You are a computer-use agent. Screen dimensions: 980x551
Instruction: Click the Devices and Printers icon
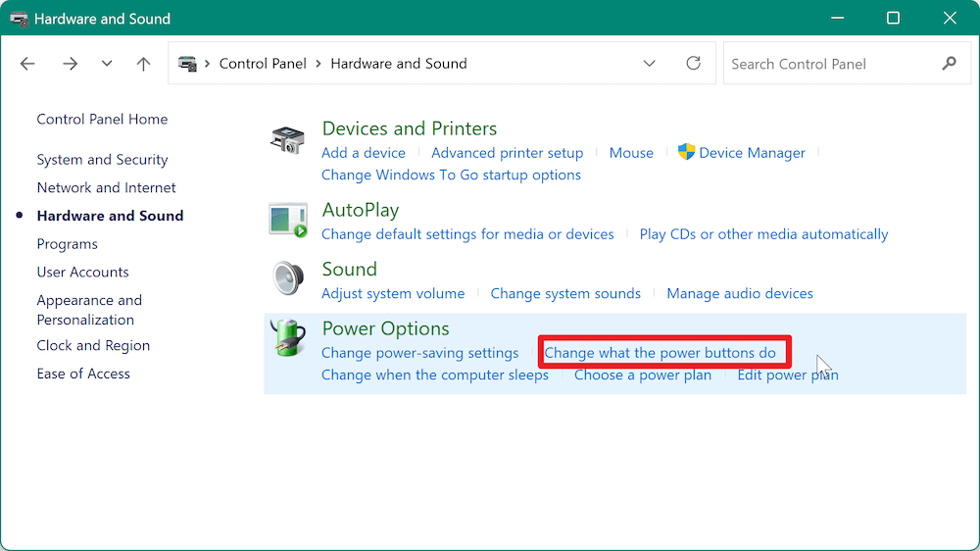point(288,140)
